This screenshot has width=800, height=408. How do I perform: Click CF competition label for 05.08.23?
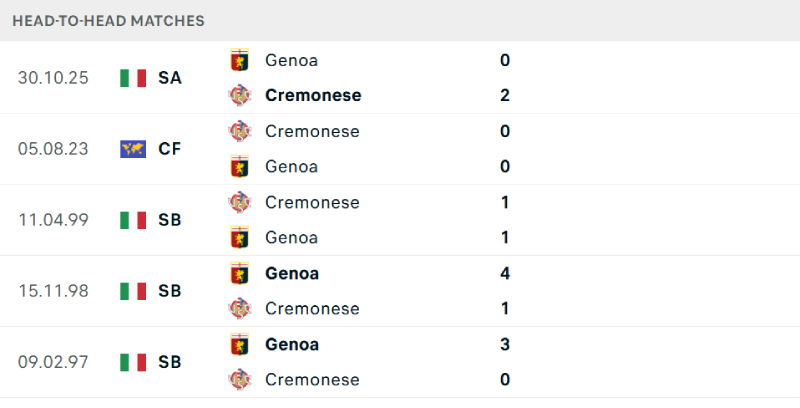[x=169, y=149]
